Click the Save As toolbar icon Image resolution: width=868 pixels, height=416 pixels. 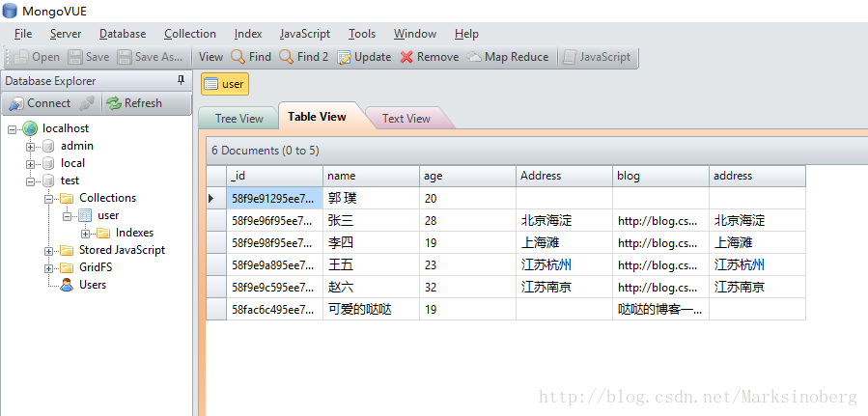pyautogui.click(x=125, y=57)
